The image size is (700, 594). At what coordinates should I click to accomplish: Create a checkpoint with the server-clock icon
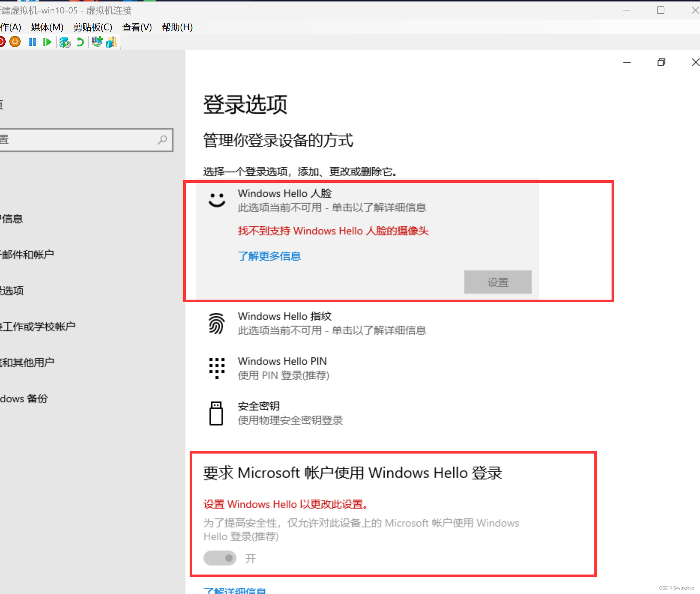[65, 42]
